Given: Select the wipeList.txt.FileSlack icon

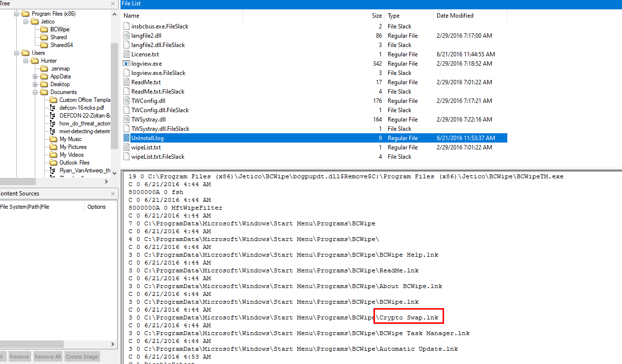Looking at the screenshot, I should (x=126, y=157).
